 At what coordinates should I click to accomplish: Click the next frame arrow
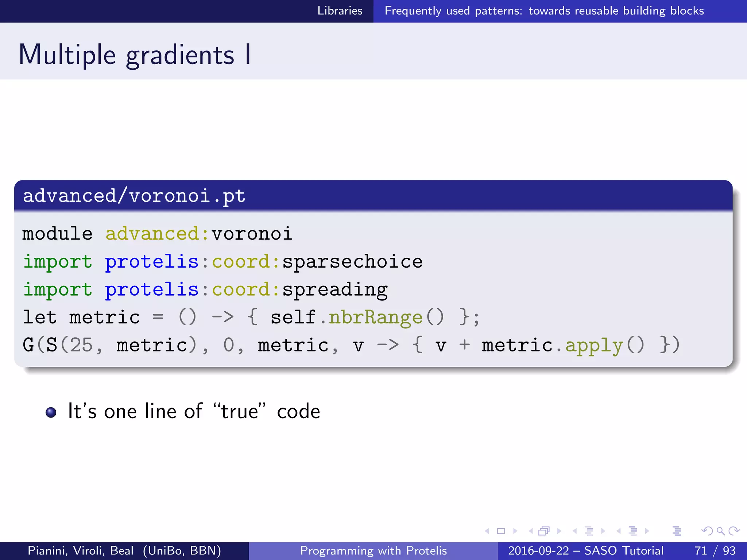point(559,531)
